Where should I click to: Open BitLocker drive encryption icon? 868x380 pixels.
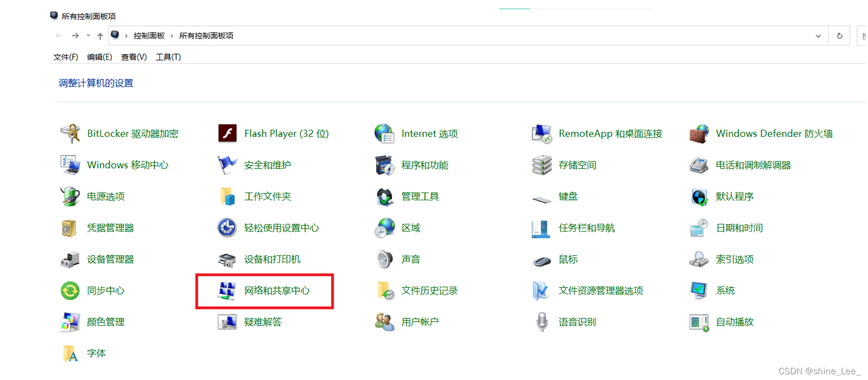[x=70, y=134]
